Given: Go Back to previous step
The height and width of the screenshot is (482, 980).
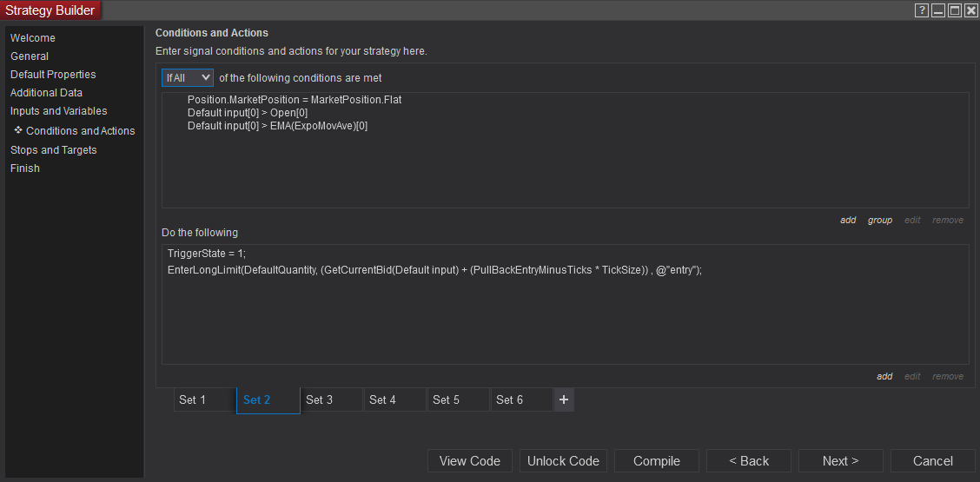Looking at the screenshot, I should coord(748,461).
